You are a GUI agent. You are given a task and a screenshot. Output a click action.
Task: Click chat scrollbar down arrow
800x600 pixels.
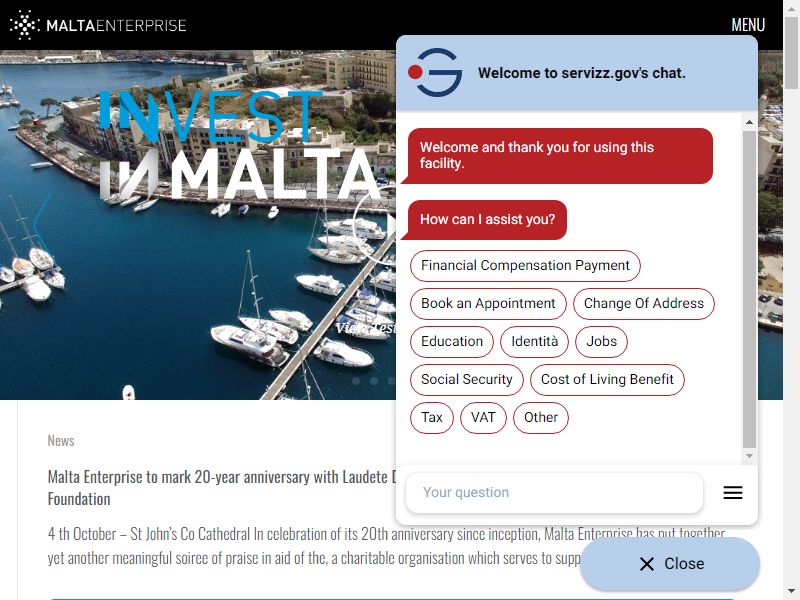click(x=749, y=456)
